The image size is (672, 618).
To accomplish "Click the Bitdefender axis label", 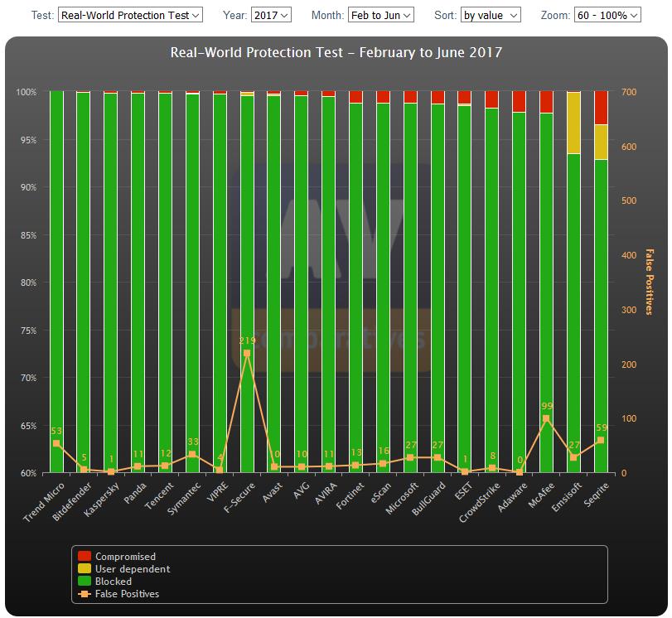I will [71, 501].
